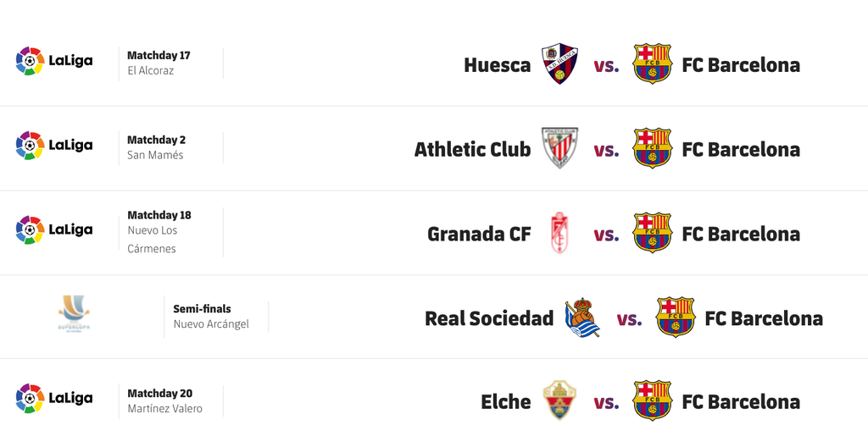Click the Athletic Club crest
Image resolution: width=868 pixels, height=442 pixels.
click(559, 149)
